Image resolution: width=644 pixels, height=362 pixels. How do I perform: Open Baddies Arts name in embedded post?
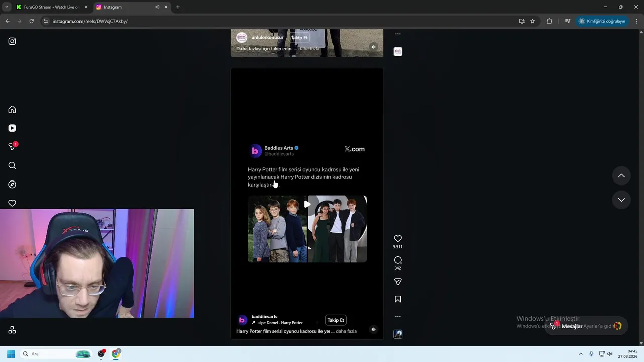click(x=279, y=148)
